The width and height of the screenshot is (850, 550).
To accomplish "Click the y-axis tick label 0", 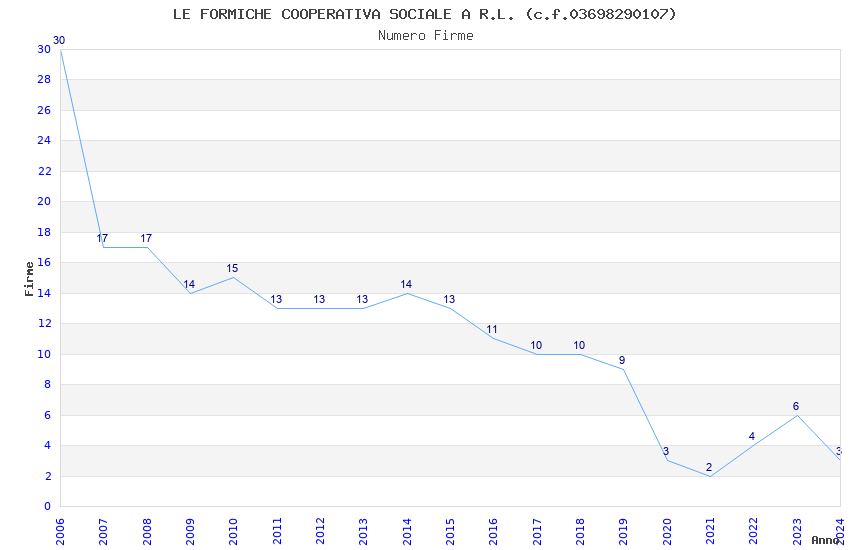I will coord(47,507).
